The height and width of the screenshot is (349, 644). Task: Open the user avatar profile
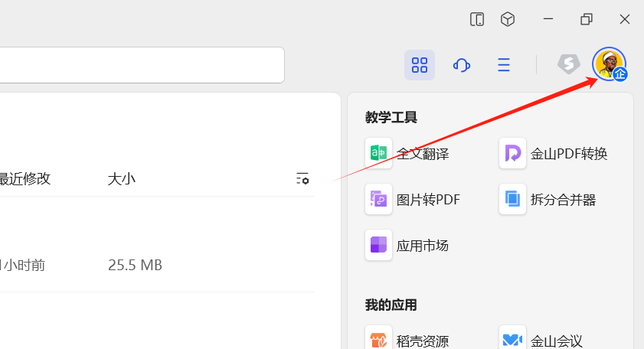(x=609, y=64)
